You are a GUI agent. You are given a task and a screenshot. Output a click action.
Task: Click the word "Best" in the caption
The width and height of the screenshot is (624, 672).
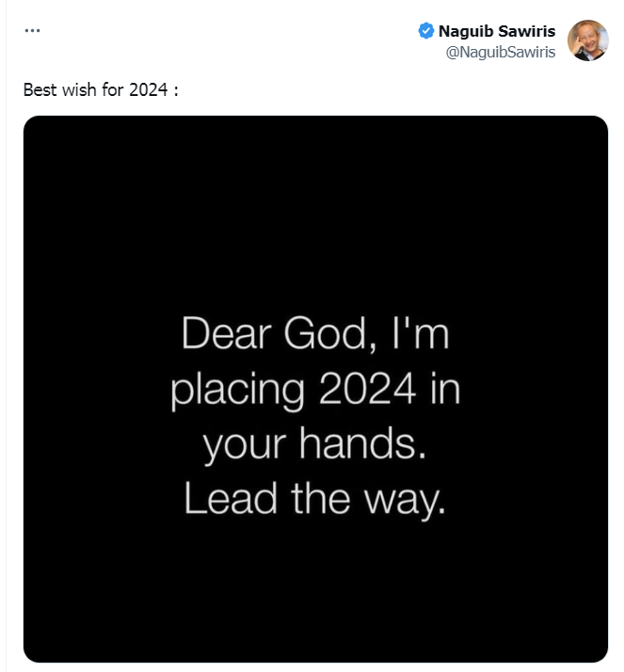[39, 93]
